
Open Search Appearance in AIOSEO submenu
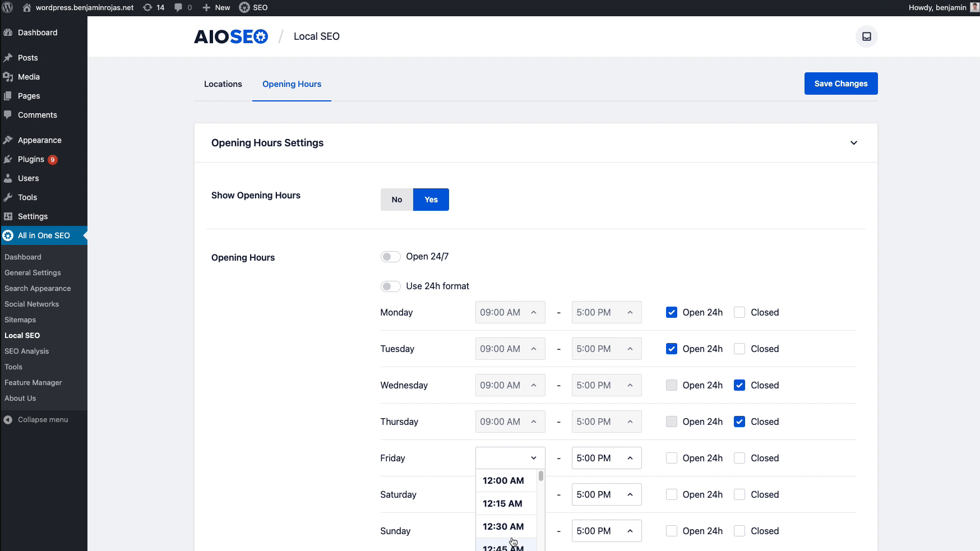coord(38,288)
